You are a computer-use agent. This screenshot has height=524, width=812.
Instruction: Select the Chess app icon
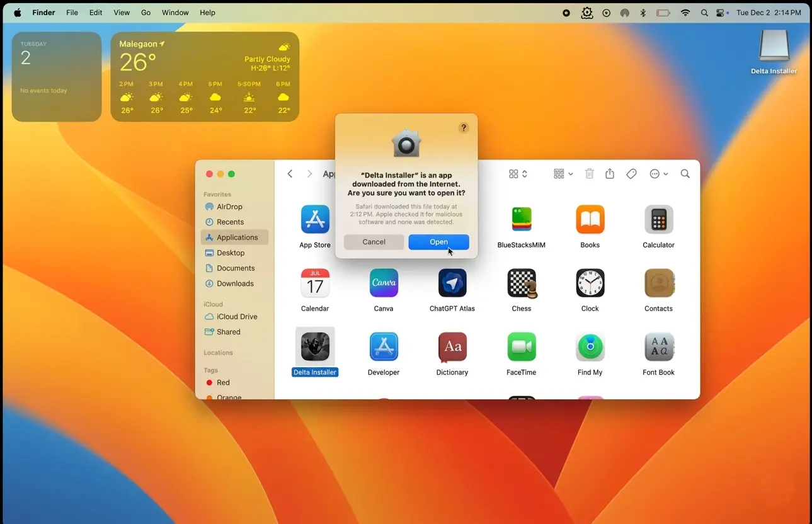click(x=522, y=283)
